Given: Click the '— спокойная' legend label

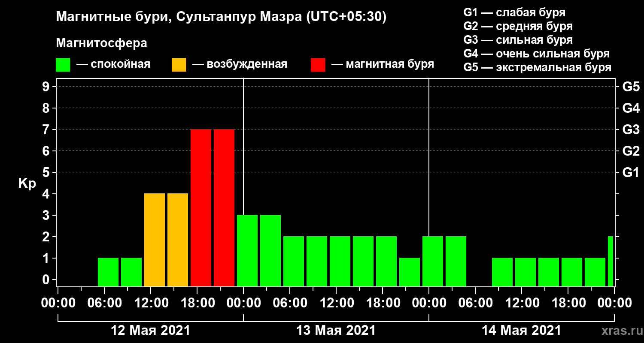Looking at the screenshot, I should 113,64.
